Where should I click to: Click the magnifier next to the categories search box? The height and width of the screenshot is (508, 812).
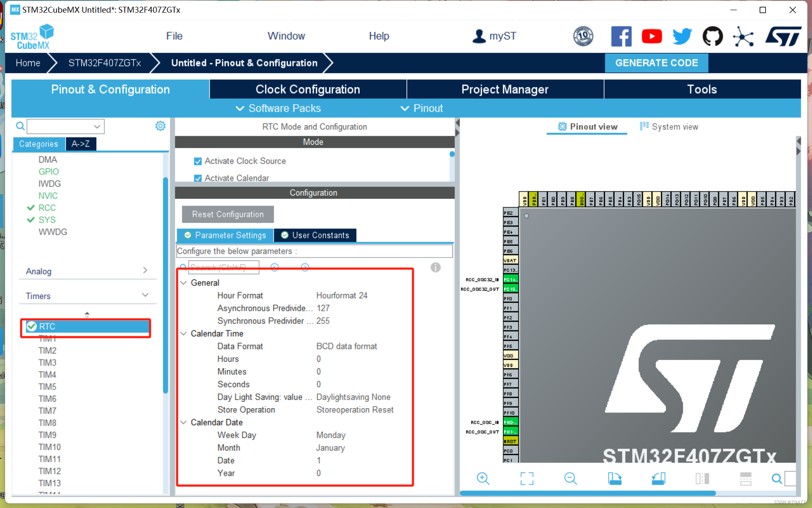click(20, 126)
